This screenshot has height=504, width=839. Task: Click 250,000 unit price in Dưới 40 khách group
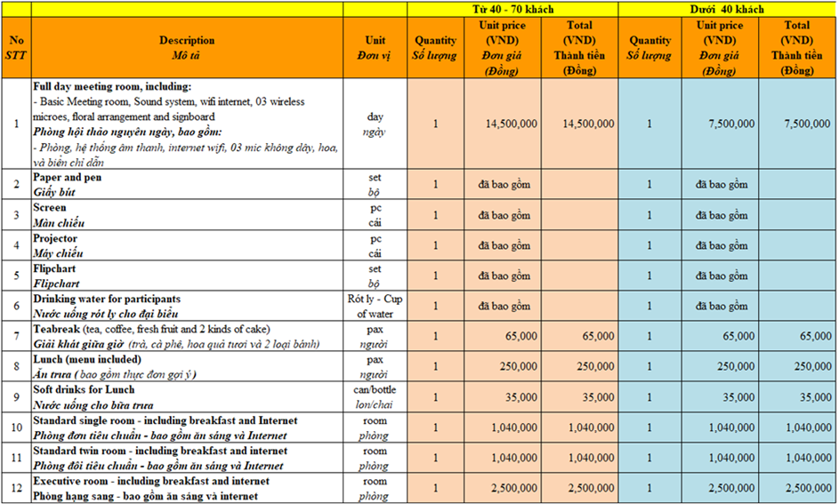click(x=720, y=366)
